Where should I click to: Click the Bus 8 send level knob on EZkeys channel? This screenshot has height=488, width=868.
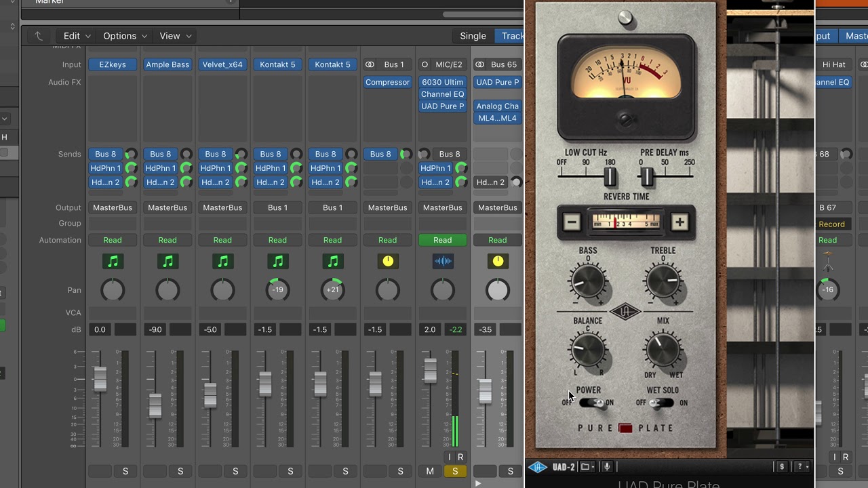131,154
